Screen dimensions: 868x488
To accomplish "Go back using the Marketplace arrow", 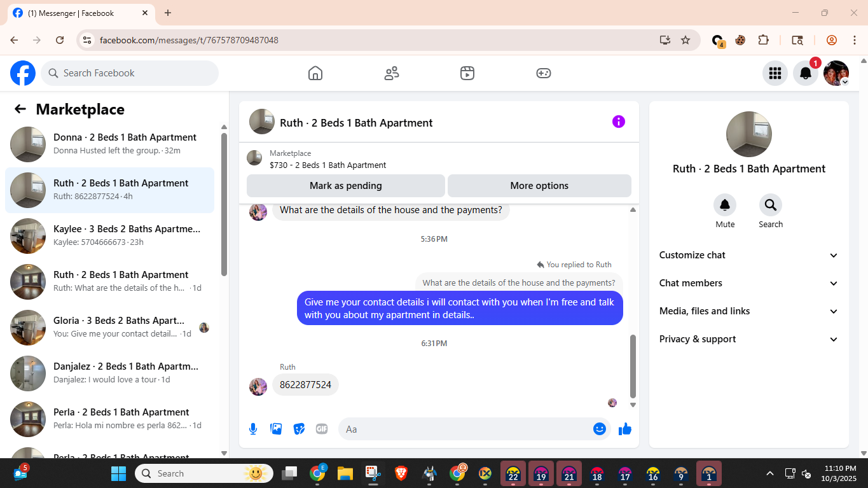I will coord(20,109).
